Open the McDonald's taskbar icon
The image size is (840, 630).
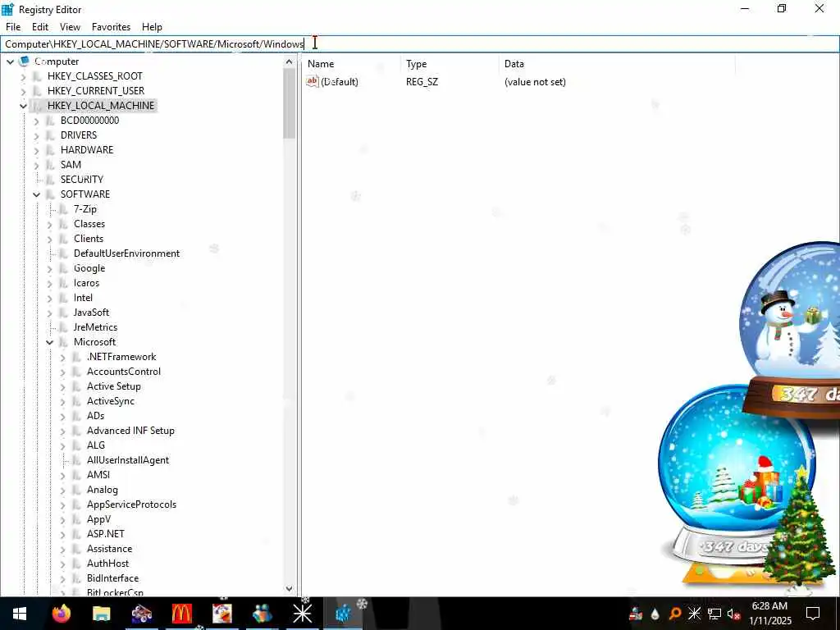tap(181, 614)
